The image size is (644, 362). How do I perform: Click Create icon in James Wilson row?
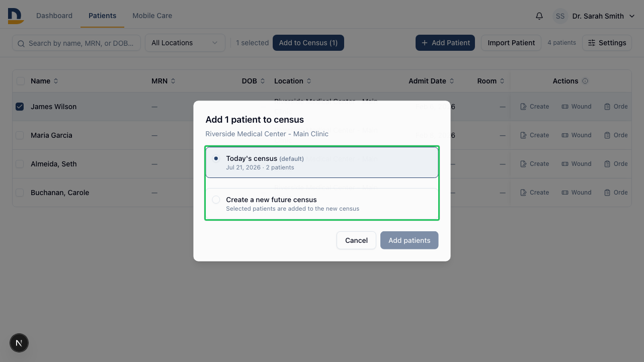click(x=523, y=107)
